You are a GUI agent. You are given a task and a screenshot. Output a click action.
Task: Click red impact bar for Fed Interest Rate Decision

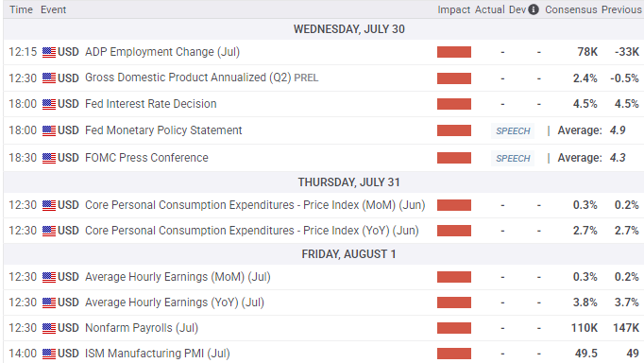click(x=454, y=104)
